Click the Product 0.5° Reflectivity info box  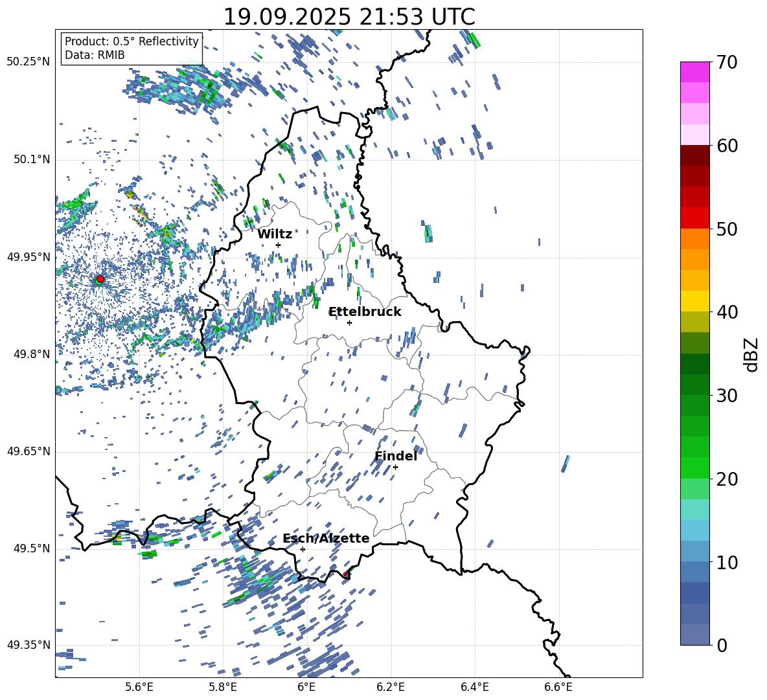(x=132, y=49)
